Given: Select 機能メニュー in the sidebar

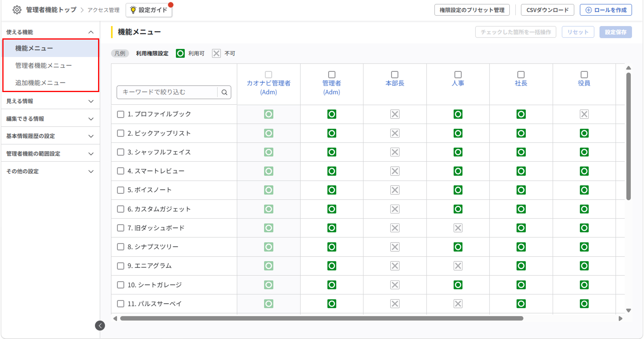Looking at the screenshot, I should (51, 48).
